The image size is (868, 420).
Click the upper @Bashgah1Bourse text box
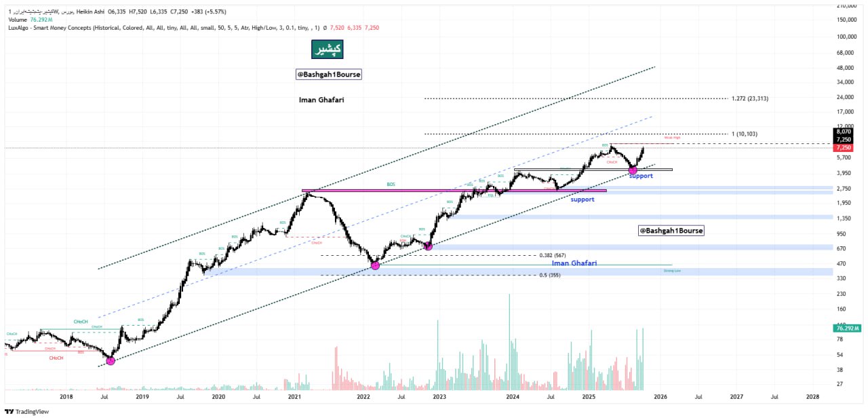pyautogui.click(x=329, y=75)
